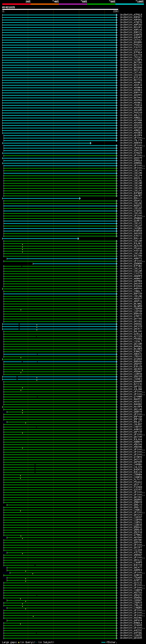Screen dimensions: 146x644
Task: Select the last hit UniRef100_Q8IE85
Action: point(131,638)
